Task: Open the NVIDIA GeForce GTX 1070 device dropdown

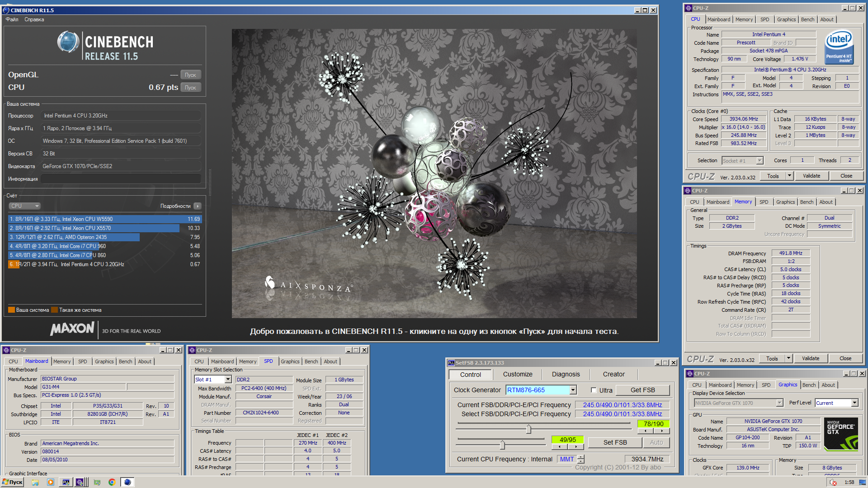Action: 780,403
